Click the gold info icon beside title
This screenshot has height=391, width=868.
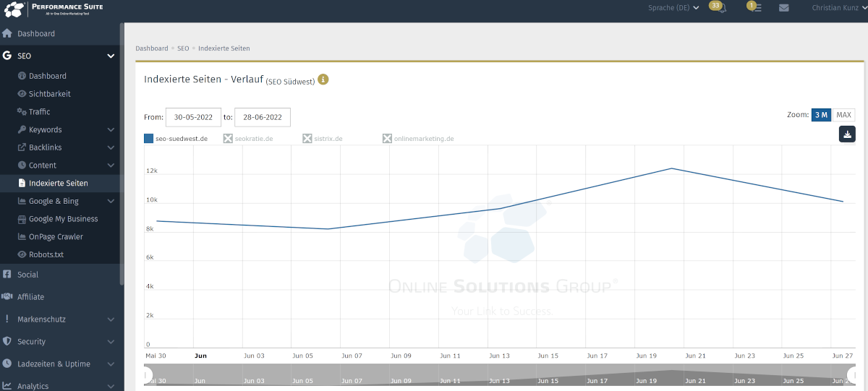(323, 80)
